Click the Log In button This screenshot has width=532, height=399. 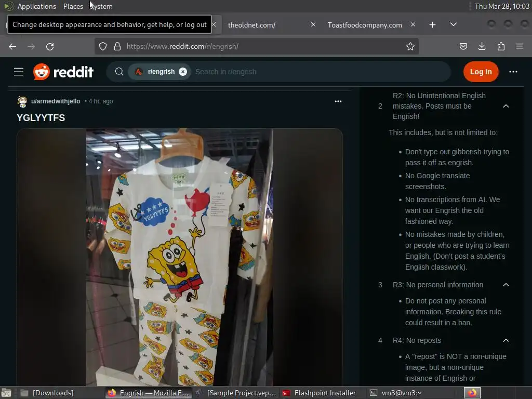pos(481,72)
